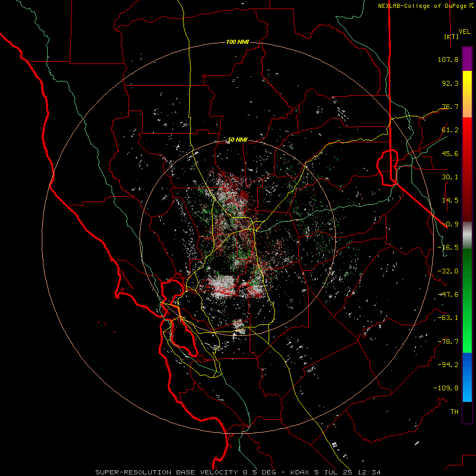
Task: Select the -0.9 legend value
Action: pos(450,224)
